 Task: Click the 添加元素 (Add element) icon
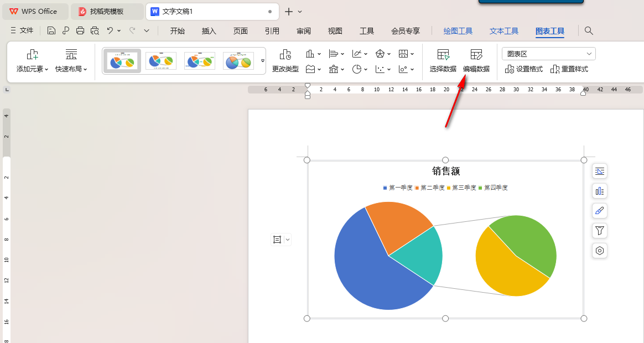(x=33, y=54)
